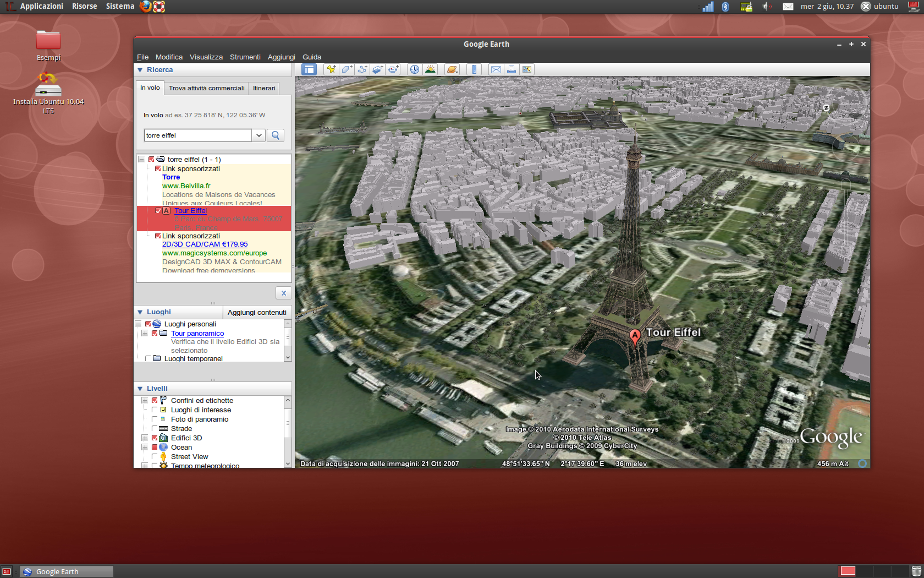Click the north compass indicator on map

[x=826, y=108]
